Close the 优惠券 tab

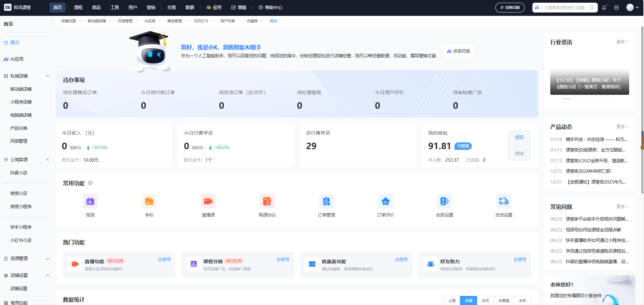(262, 21)
